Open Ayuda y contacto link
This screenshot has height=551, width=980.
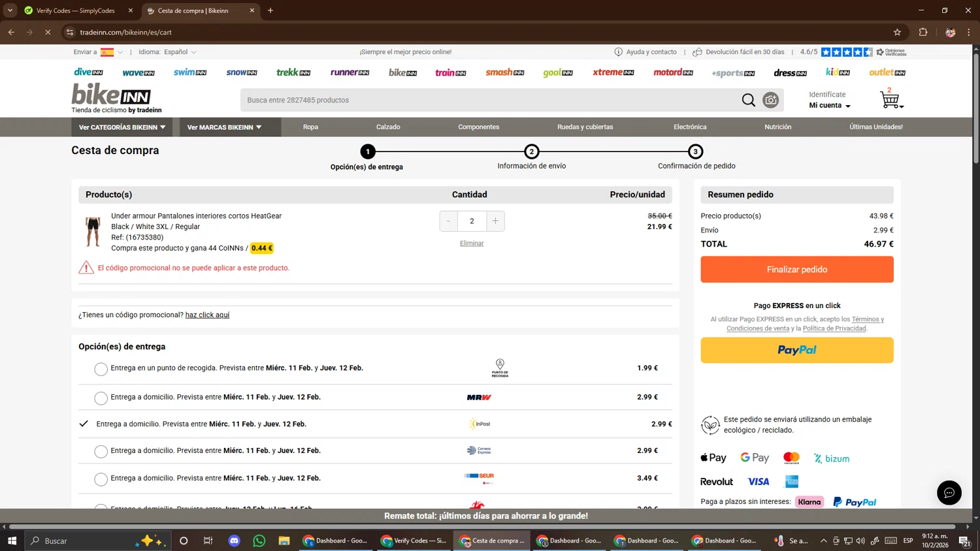645,52
